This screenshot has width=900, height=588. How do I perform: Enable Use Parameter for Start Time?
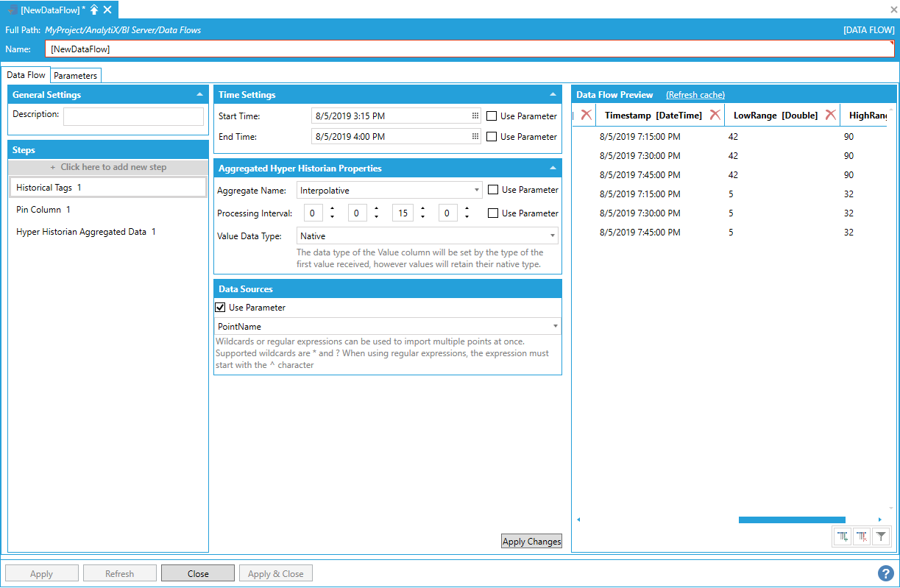(492, 116)
